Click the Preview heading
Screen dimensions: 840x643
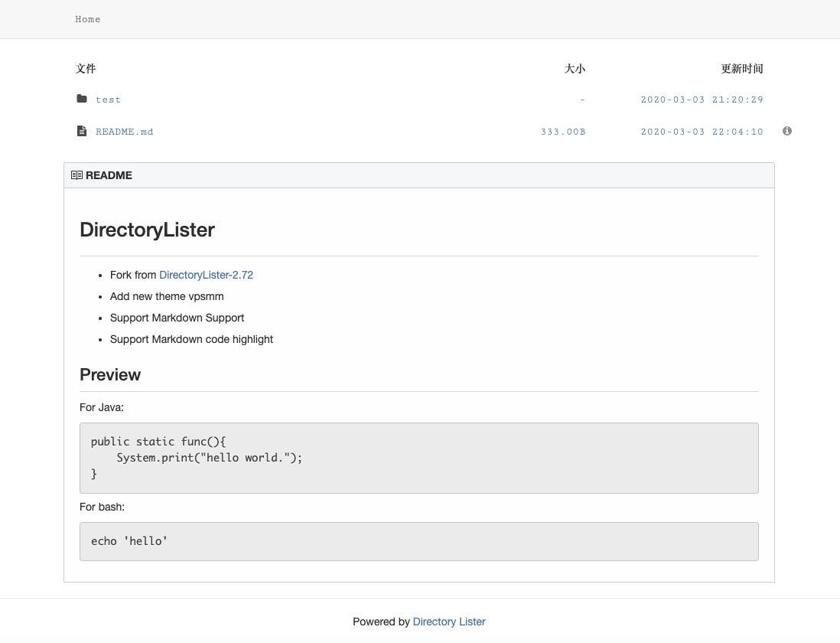(110, 374)
